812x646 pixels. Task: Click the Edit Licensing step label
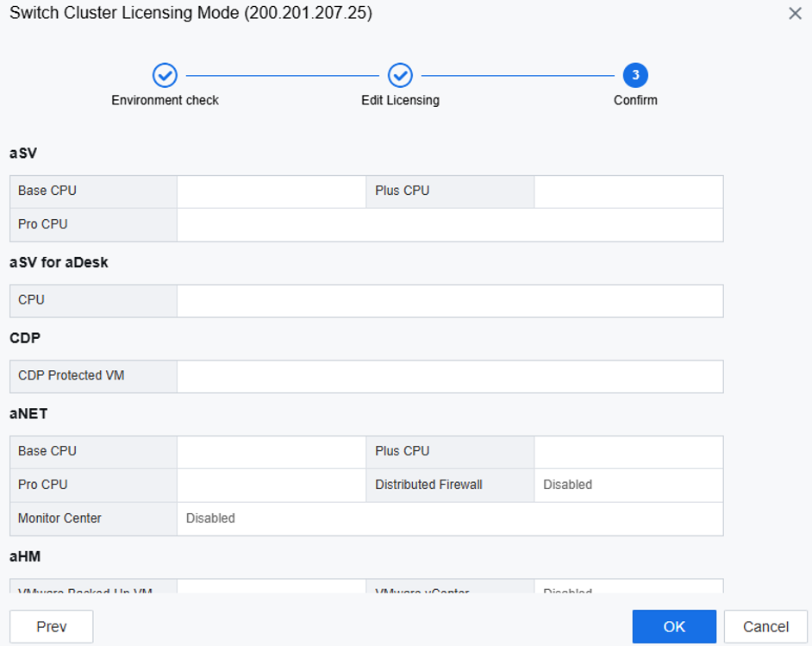400,100
